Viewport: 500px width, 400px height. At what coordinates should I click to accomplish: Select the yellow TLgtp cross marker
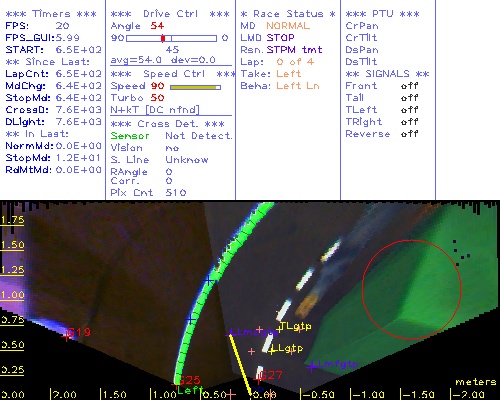coord(279,329)
